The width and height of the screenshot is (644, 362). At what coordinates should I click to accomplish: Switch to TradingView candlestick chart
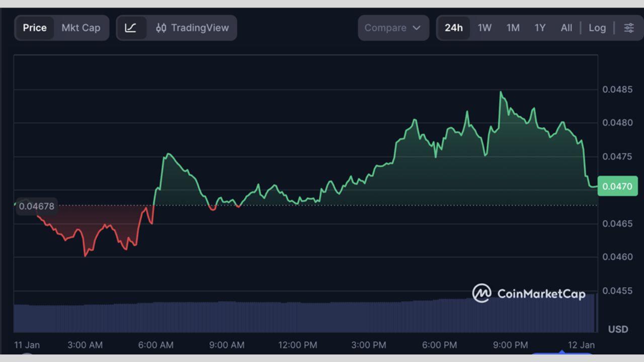tap(193, 28)
